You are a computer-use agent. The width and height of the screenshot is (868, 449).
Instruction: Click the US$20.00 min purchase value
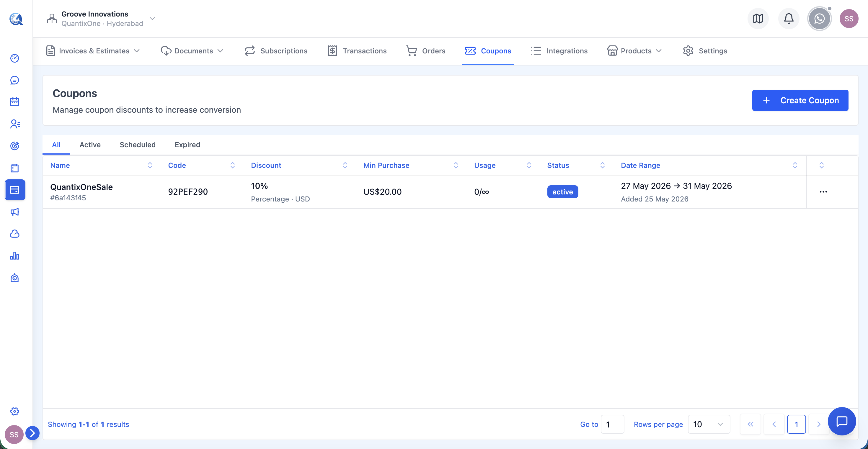coord(382,192)
